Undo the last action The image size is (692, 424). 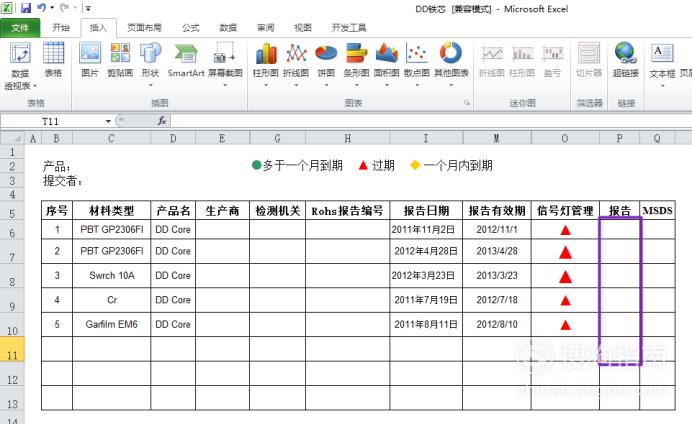tap(41, 8)
